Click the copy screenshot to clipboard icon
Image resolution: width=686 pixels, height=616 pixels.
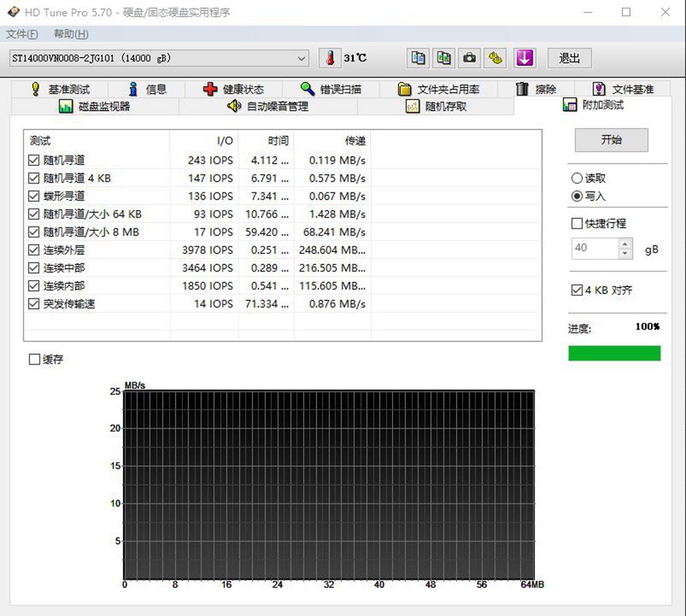coord(444,58)
